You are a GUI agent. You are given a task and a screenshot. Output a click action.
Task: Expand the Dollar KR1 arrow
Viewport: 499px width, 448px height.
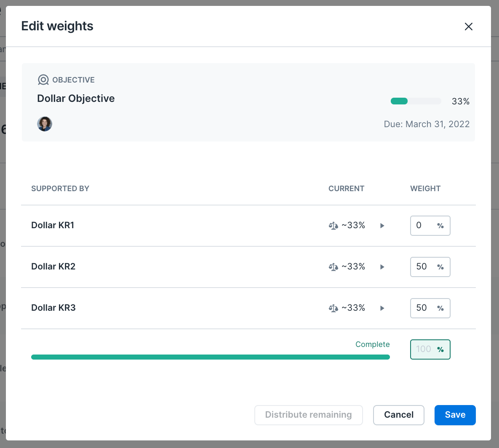pyautogui.click(x=382, y=226)
